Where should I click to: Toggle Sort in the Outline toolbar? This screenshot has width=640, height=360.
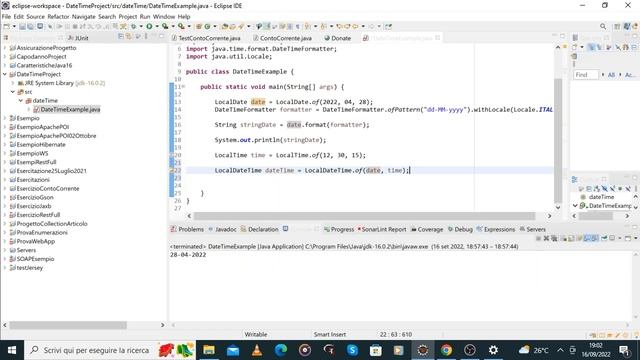[x=596, y=189]
